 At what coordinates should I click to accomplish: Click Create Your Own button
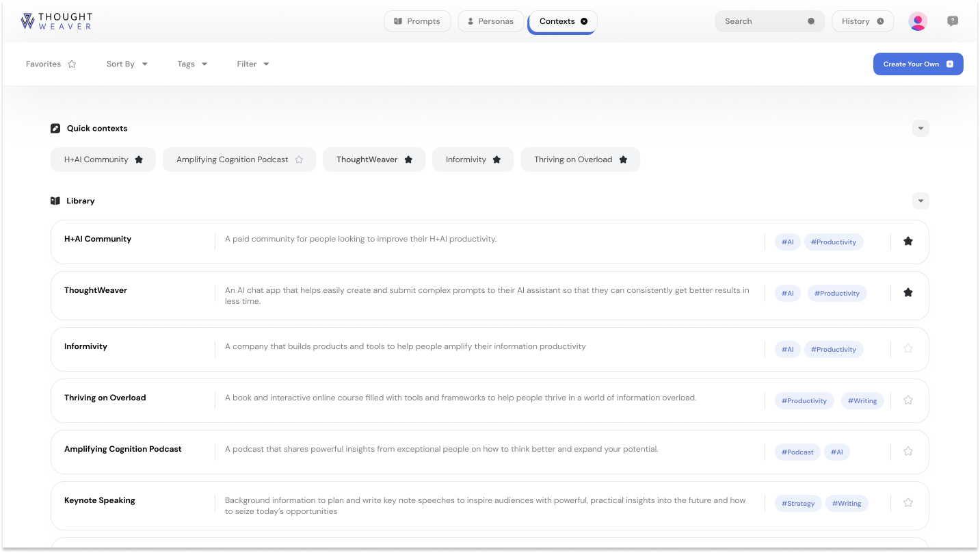[918, 64]
